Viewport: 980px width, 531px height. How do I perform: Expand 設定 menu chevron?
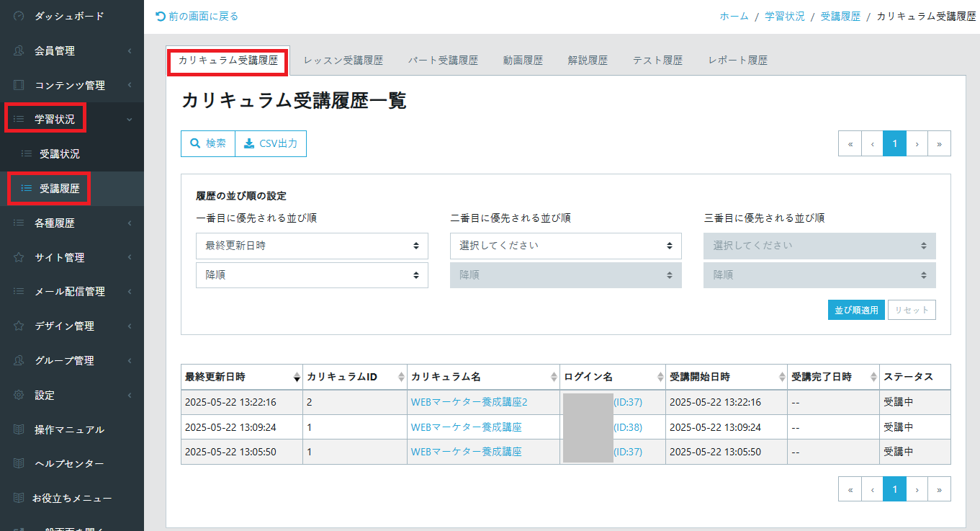129,395
